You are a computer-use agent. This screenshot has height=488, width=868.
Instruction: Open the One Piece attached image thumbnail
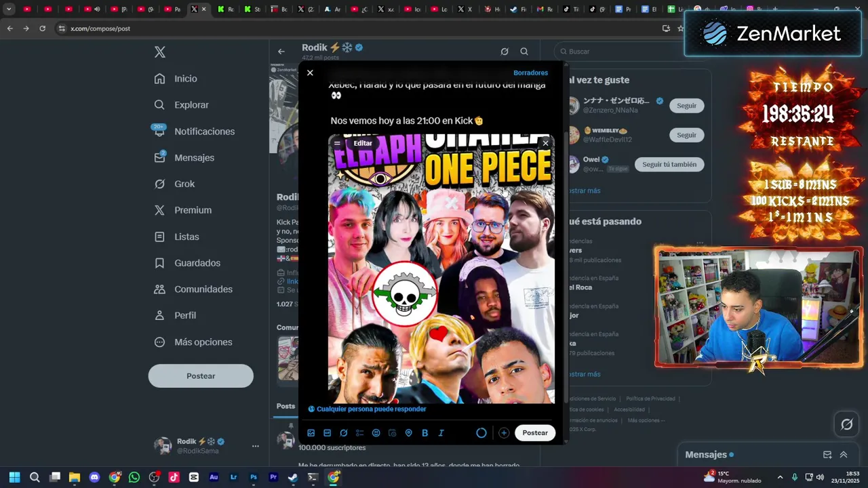441,269
